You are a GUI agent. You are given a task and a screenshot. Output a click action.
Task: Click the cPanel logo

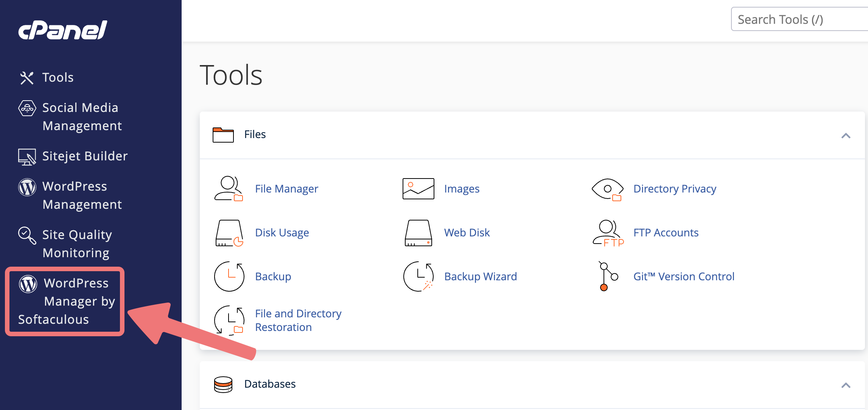63,30
